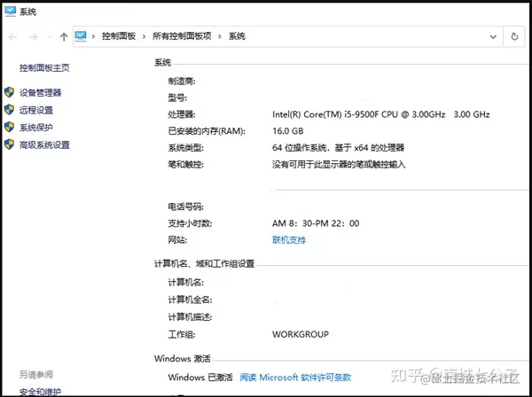Click shield icon beside 设备管理器
The image size is (532, 397).
(9, 92)
